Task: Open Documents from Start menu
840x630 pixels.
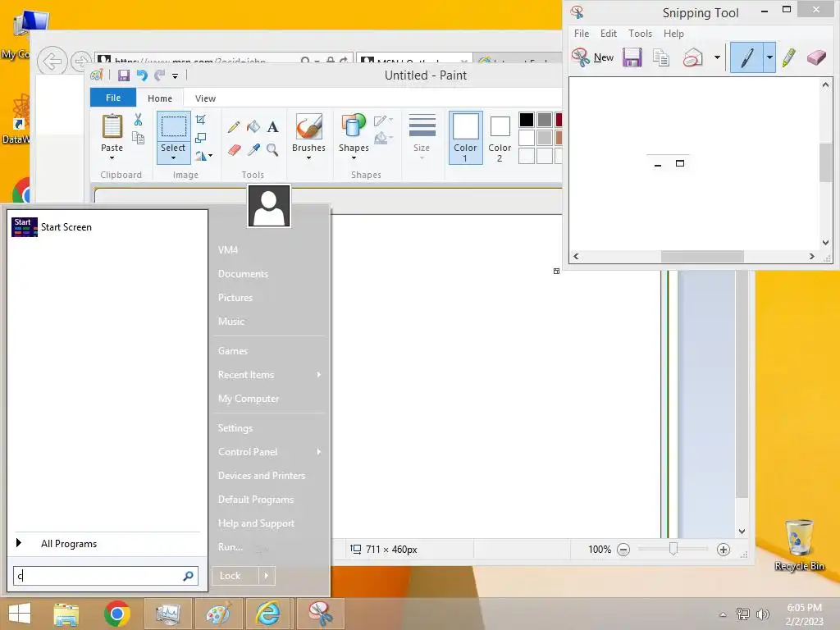Action: pyautogui.click(x=243, y=274)
